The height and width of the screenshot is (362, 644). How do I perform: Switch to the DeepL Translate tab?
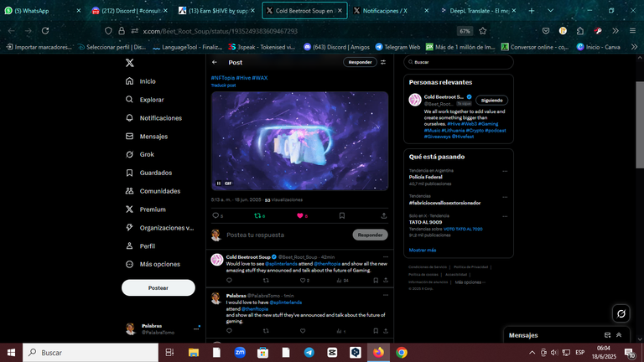tap(478, 11)
